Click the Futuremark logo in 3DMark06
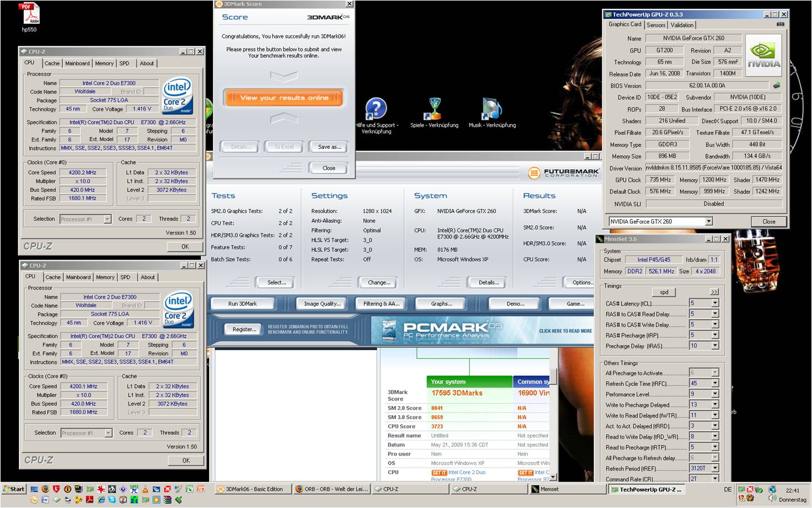This screenshot has height=508, width=812. click(564, 173)
